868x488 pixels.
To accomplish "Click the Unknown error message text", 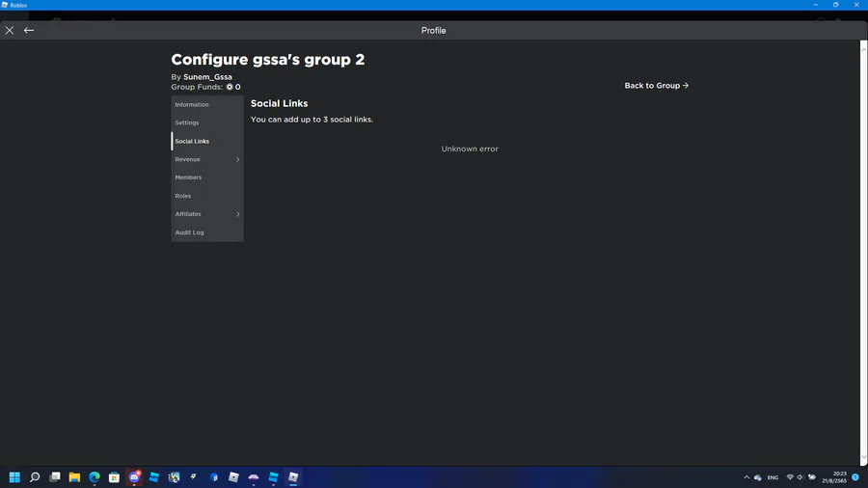I will pyautogui.click(x=470, y=149).
